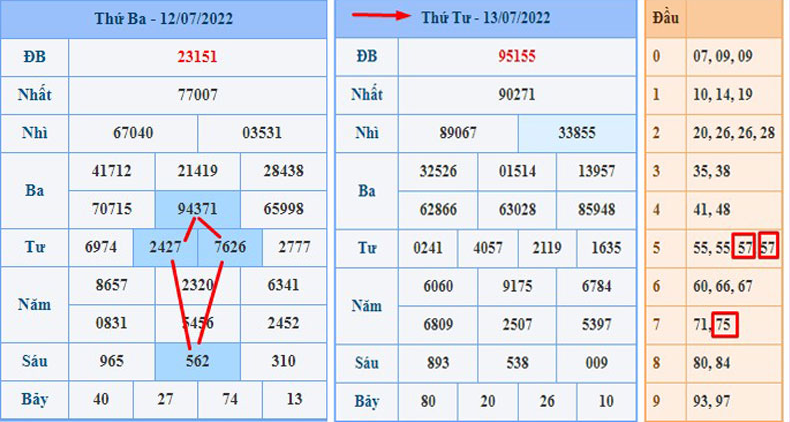
Task: Click the red special prize number 95155
Action: 516,57
